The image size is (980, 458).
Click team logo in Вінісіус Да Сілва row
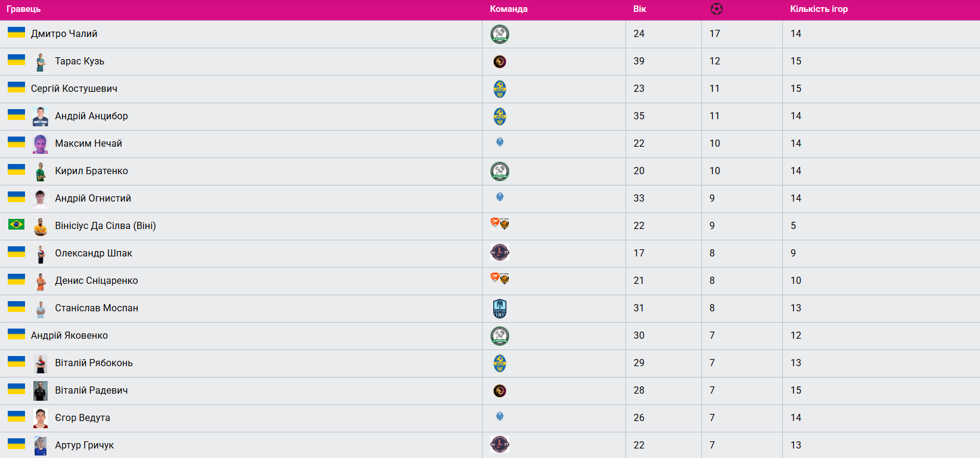point(500,224)
